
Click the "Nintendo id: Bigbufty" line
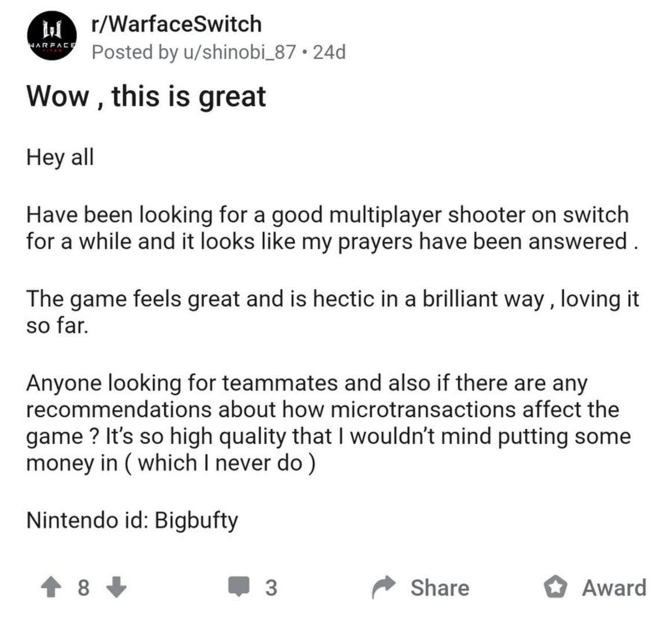tap(132, 521)
